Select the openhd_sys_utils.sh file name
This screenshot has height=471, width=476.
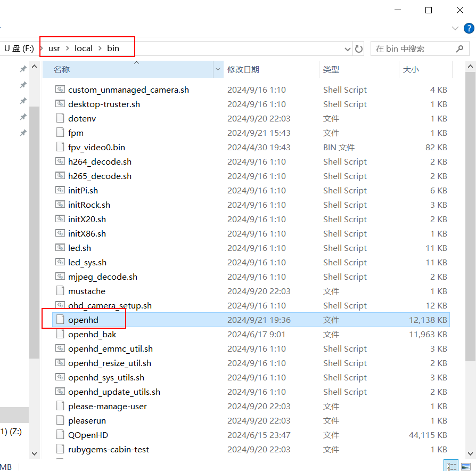click(106, 377)
